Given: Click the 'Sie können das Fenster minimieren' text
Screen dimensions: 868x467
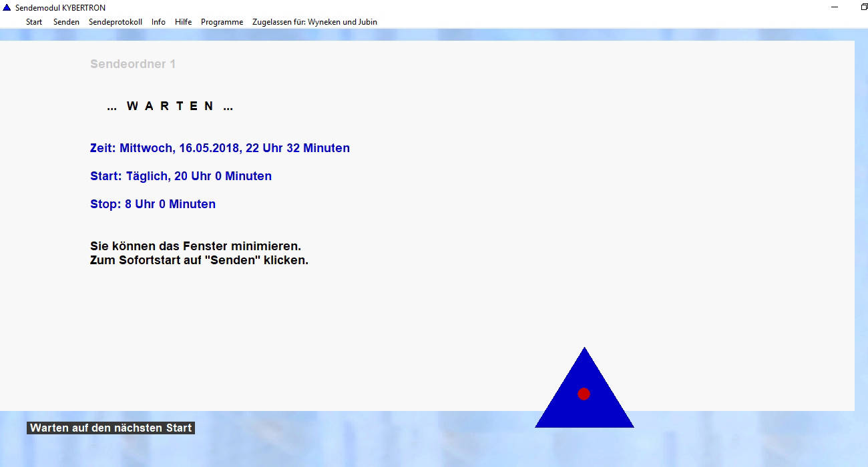Looking at the screenshot, I should [196, 246].
